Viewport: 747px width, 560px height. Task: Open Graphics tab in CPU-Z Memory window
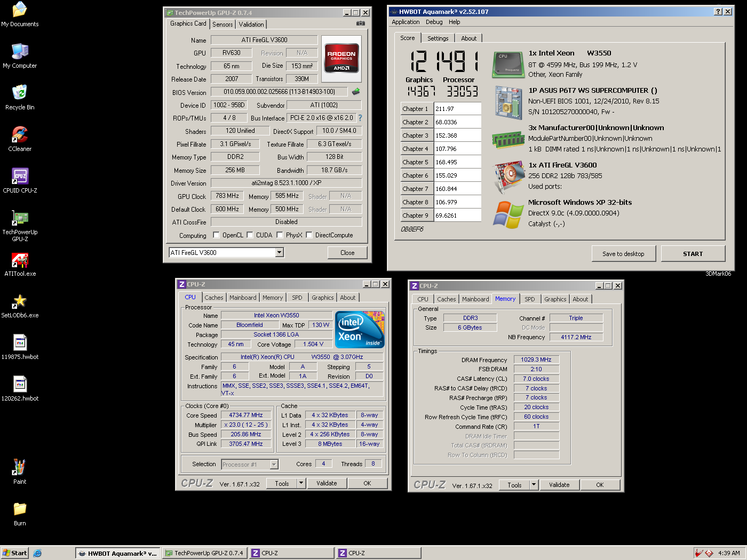tap(555, 299)
